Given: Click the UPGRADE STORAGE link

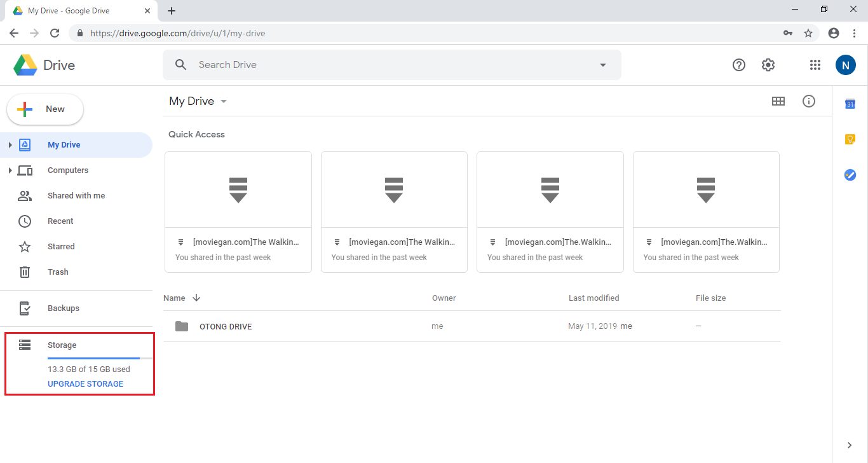Looking at the screenshot, I should pyautogui.click(x=85, y=384).
